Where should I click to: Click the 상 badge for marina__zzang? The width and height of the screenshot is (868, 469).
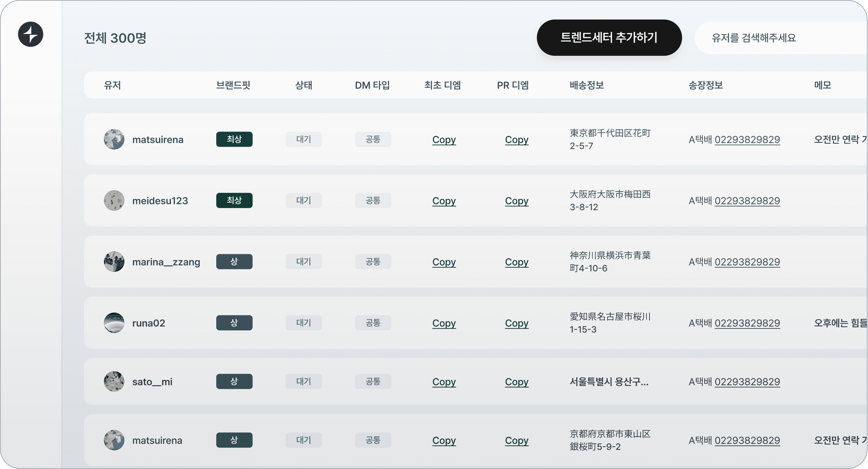(235, 262)
